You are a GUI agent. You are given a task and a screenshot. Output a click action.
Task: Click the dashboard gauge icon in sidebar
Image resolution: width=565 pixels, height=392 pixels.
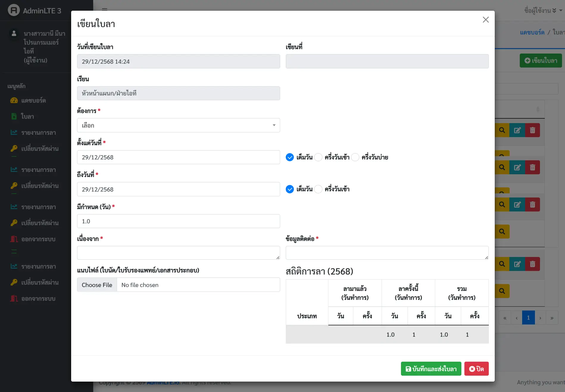point(14,101)
